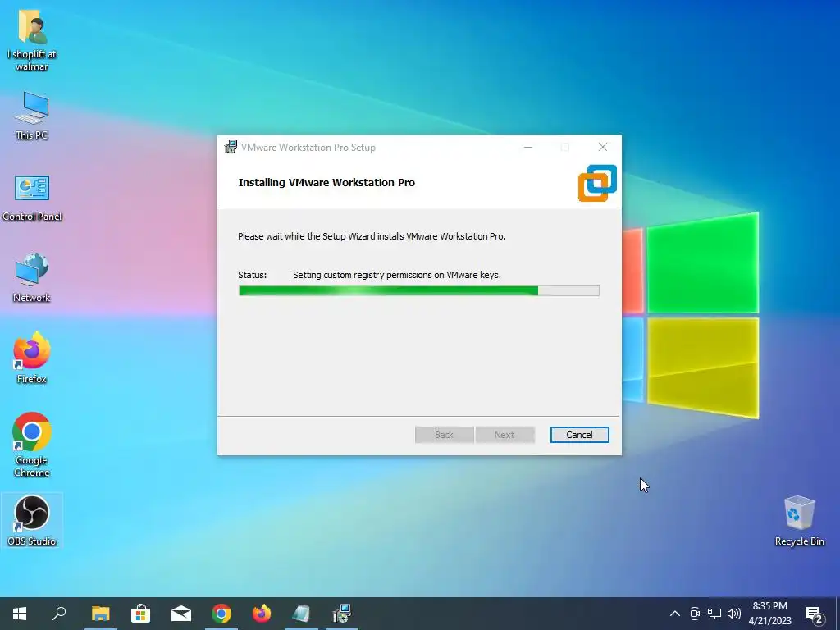The height and width of the screenshot is (630, 840).
Task: Close the VMware Setup window
Action: [x=603, y=148]
